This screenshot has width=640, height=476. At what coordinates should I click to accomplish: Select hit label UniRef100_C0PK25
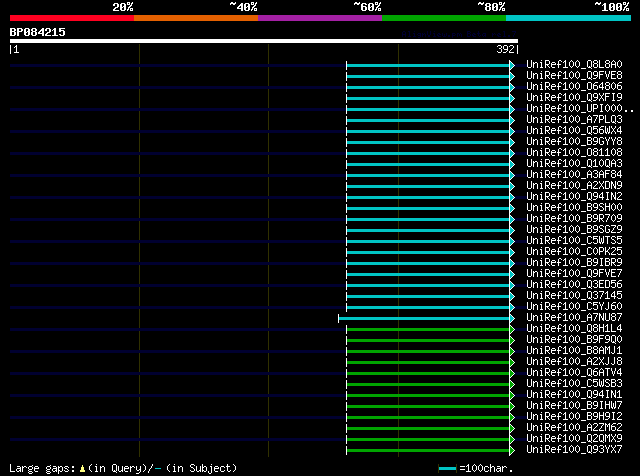[x=574, y=252]
